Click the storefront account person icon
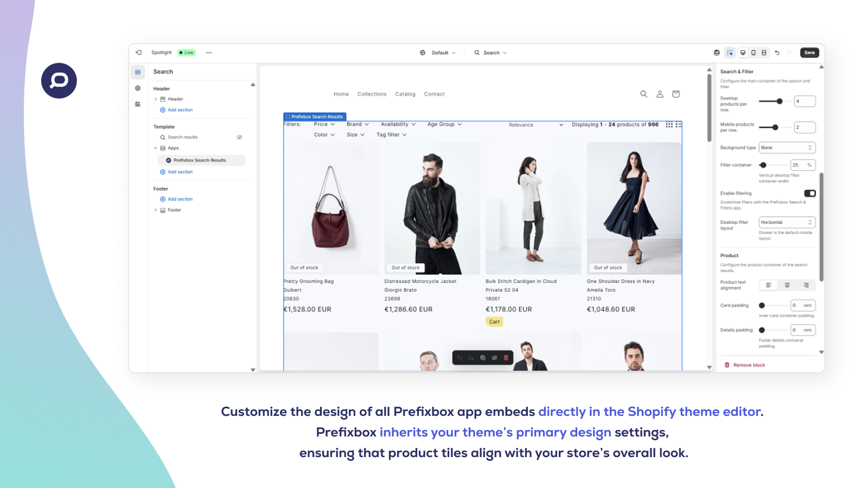This screenshot has height=488, width=868. tap(660, 94)
